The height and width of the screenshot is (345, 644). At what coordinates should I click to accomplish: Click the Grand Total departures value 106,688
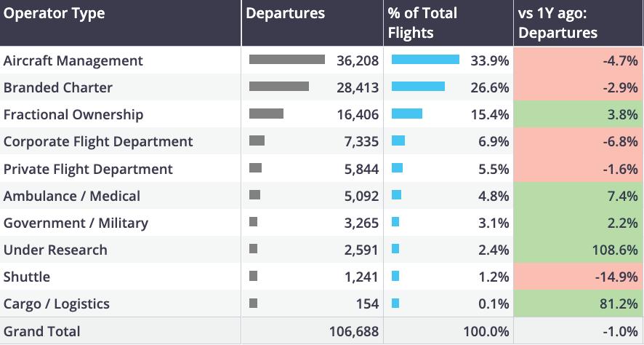(x=354, y=331)
